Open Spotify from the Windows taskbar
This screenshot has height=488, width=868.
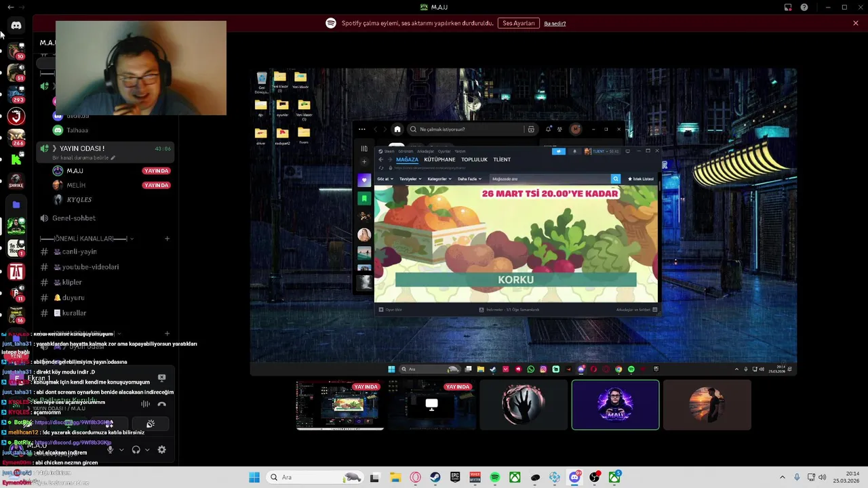point(495,477)
